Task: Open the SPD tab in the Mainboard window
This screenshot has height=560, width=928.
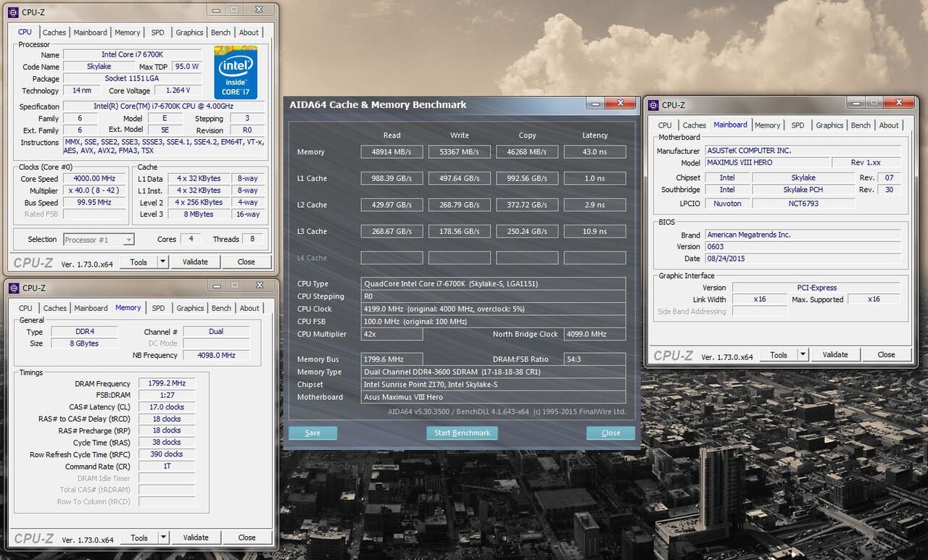Action: tap(797, 125)
